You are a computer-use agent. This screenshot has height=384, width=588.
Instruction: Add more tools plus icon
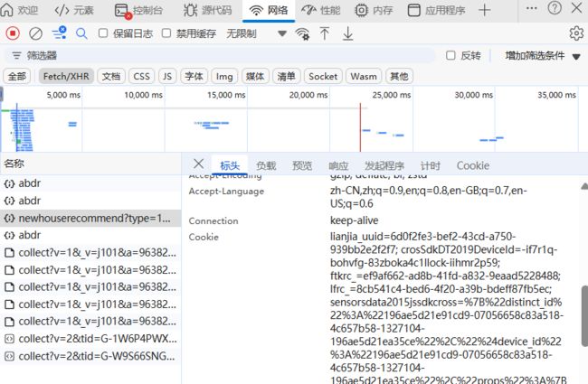(x=485, y=10)
